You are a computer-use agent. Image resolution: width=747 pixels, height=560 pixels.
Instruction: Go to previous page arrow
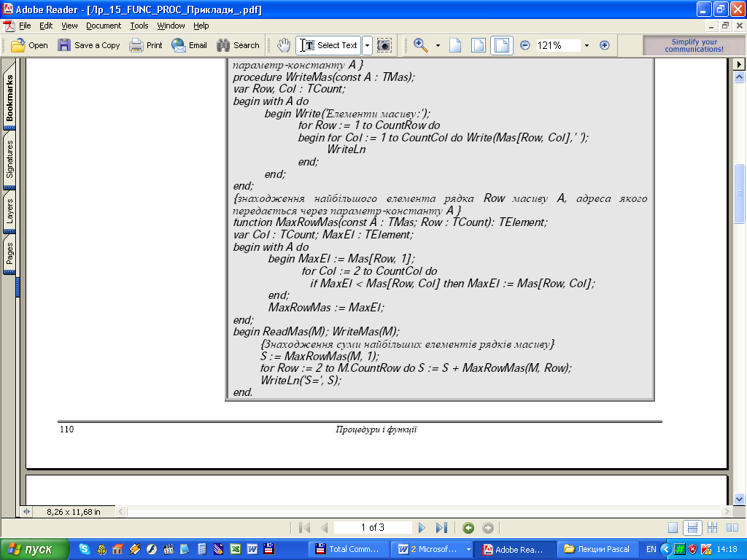click(325, 528)
